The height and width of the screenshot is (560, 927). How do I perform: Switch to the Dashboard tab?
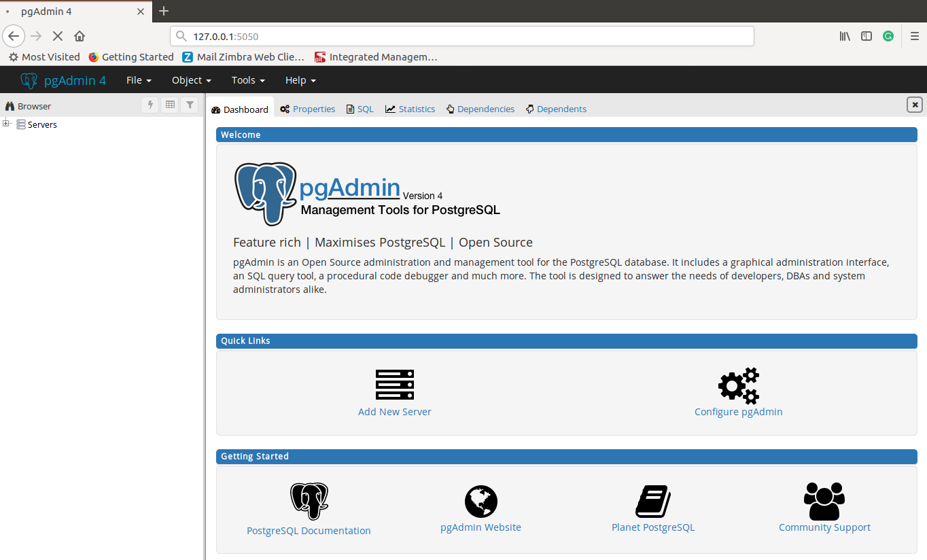tap(240, 109)
